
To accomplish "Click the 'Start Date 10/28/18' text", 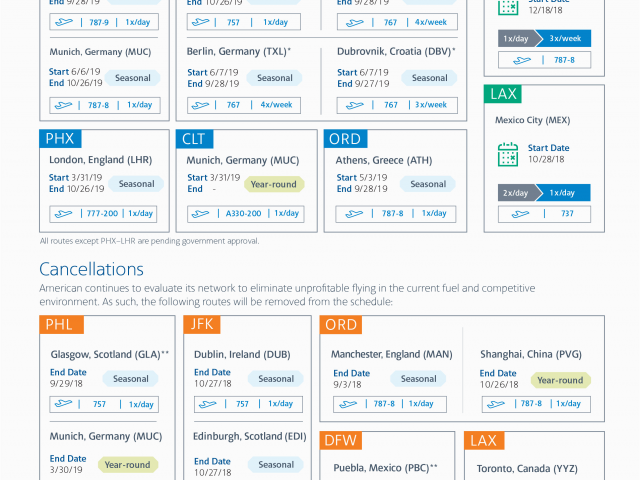I will 548,153.
